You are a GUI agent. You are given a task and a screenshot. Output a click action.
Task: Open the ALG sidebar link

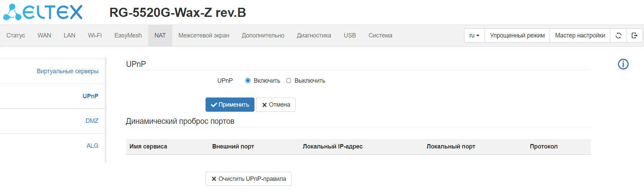click(x=92, y=146)
